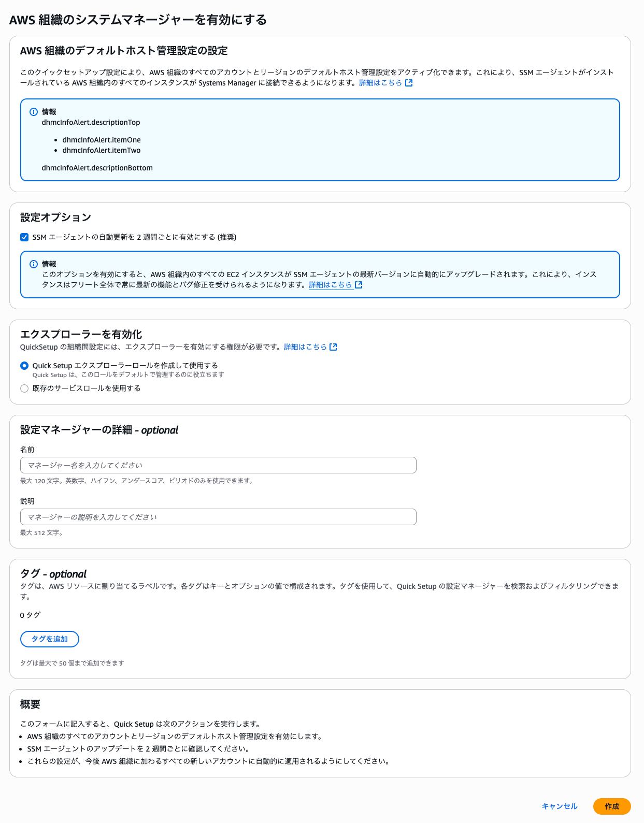Image resolution: width=644 pixels, height=823 pixels.
Task: Click summary bullet SSM エージェントのアップデートを 2 週間ごと
Action: (x=139, y=749)
